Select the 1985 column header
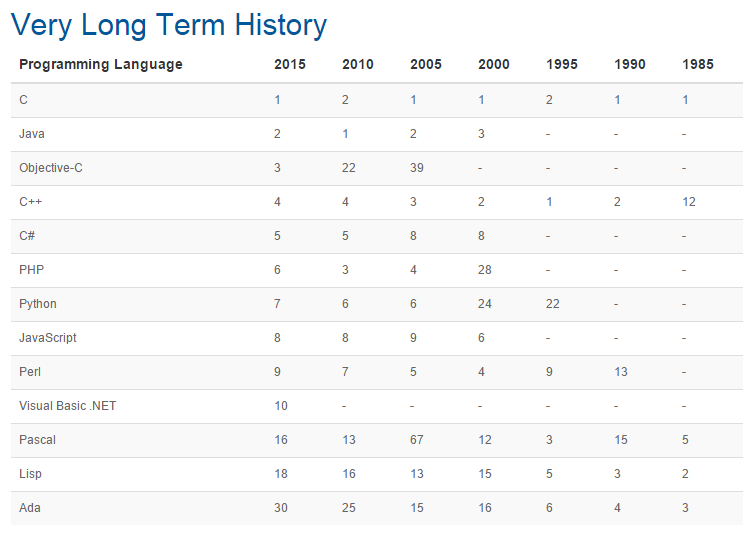This screenshot has width=755, height=536. click(698, 65)
